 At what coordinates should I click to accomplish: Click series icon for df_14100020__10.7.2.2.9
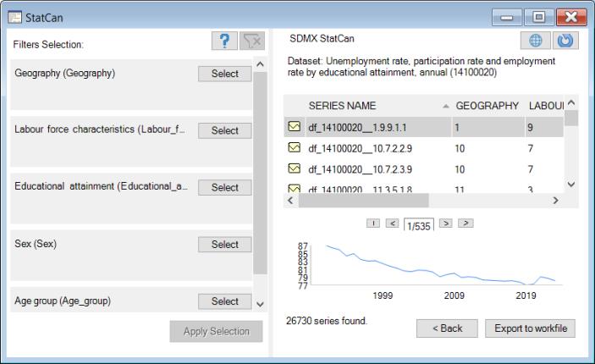click(295, 147)
